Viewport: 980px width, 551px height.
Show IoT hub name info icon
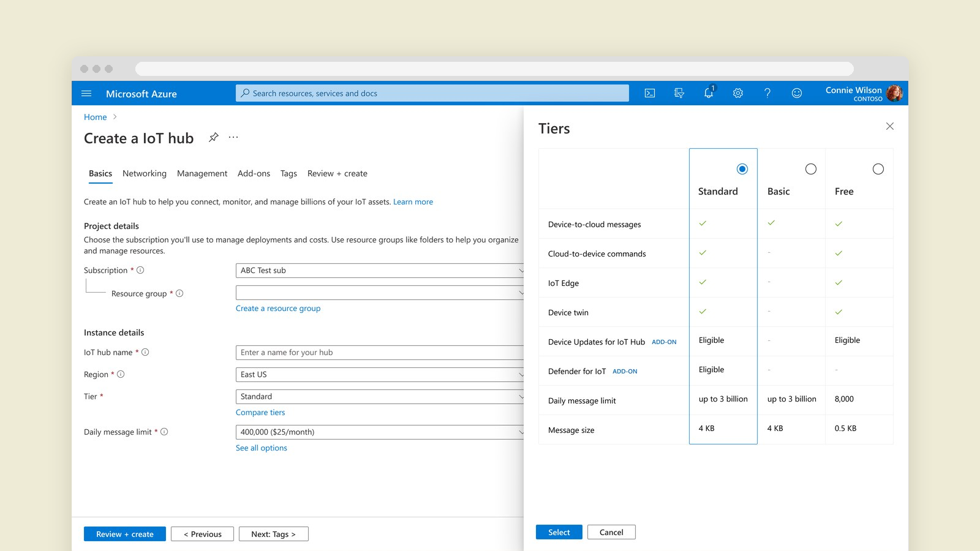[x=145, y=352]
